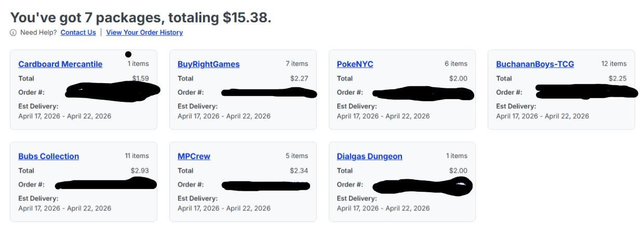Screen dimensions: 644x239
Task: Open the MPCrew seller link
Action: (194, 156)
